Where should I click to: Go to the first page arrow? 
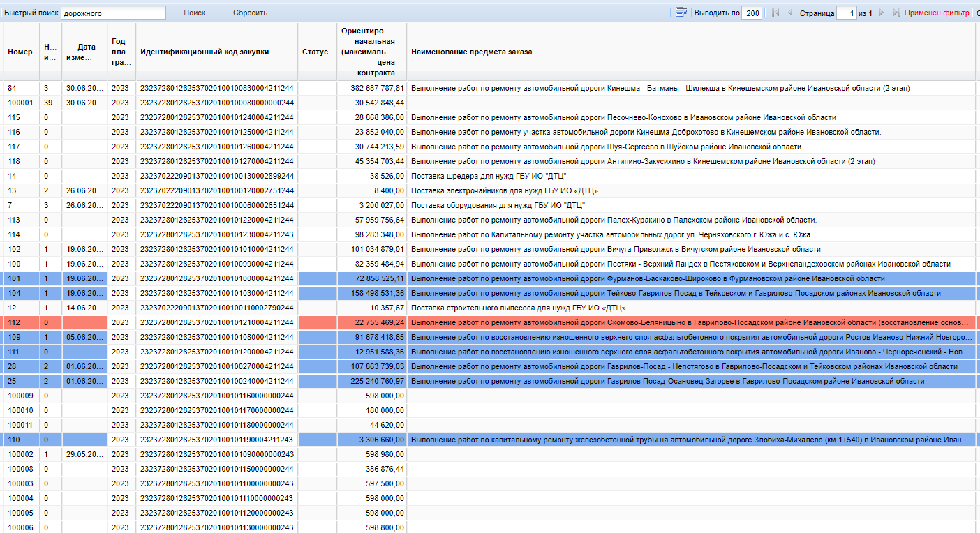pyautogui.click(x=775, y=13)
